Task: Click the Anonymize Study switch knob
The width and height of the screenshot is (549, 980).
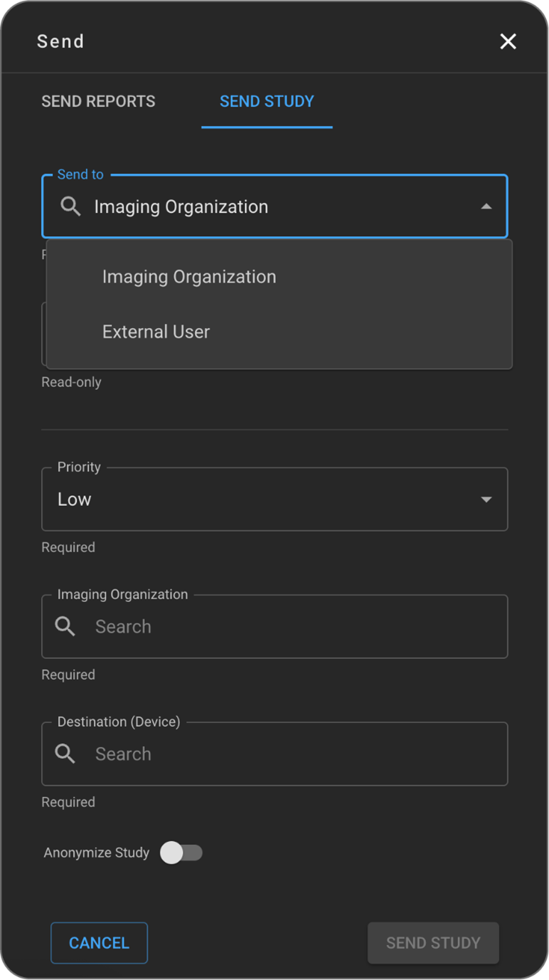Action: 171,853
